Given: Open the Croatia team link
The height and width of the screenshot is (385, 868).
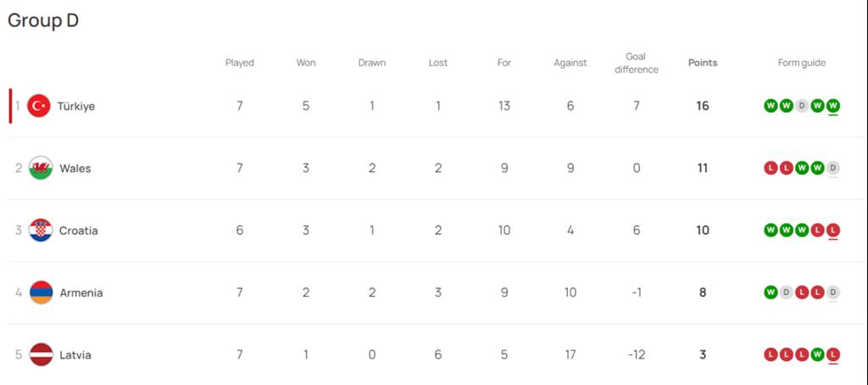Looking at the screenshot, I should point(79,231).
